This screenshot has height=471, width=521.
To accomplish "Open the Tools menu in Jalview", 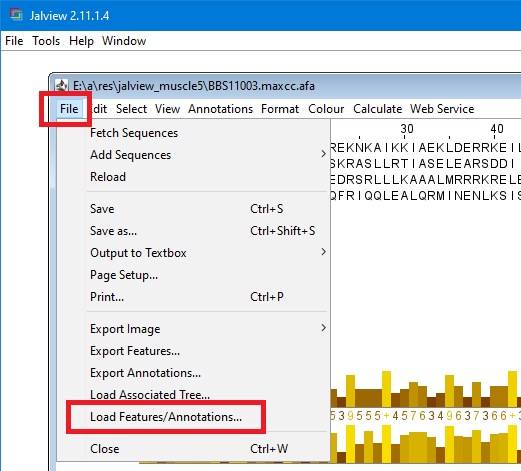I will click(x=46, y=41).
